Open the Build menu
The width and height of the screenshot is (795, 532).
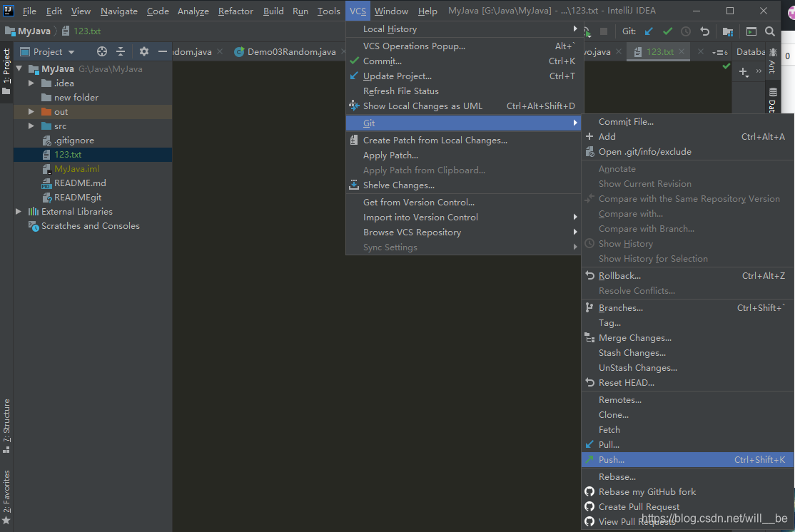point(273,11)
